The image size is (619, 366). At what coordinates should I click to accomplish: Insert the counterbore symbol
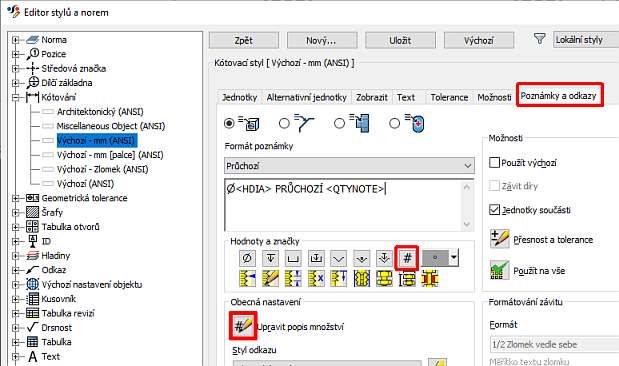(293, 258)
